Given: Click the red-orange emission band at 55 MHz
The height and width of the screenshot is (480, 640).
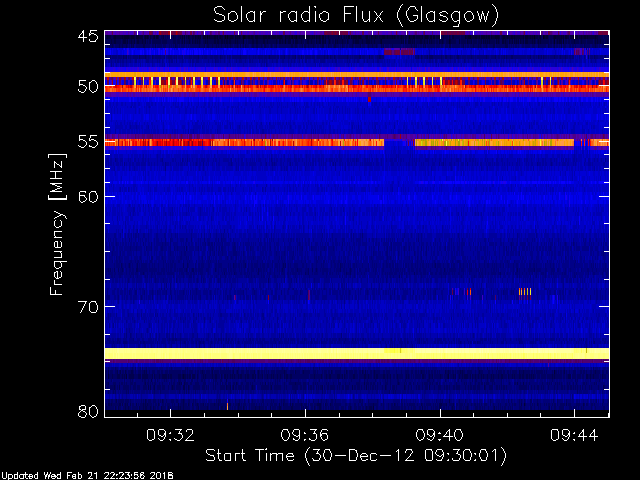Looking at the screenshot, I should click(357, 142).
